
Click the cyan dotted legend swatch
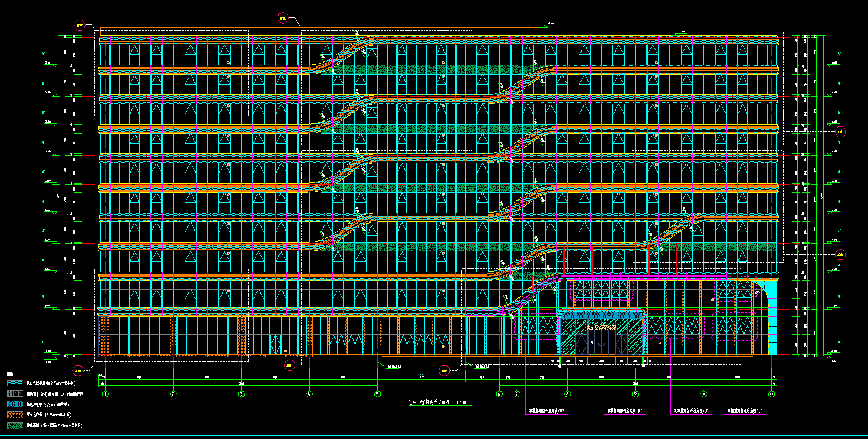(15, 383)
